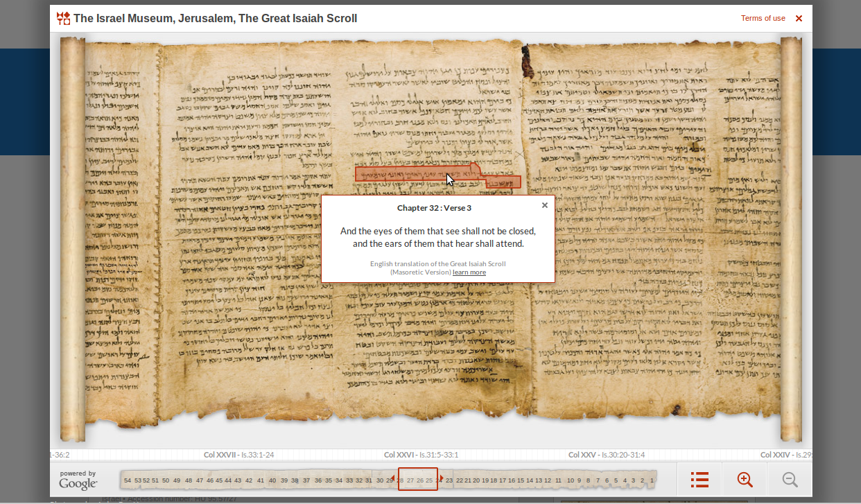This screenshot has width=861, height=504.
Task: Jump to column 30 in the navigator
Action: pyautogui.click(x=380, y=480)
